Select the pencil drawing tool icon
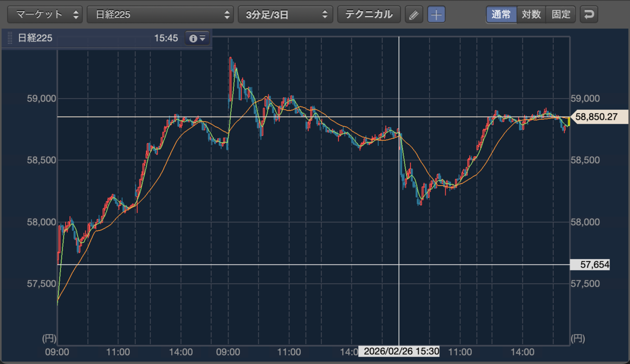 (414, 15)
